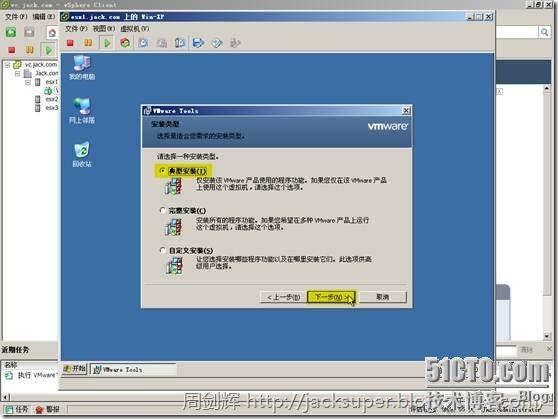
Task: Click the vSphere right panel scroll-down arrow
Action: point(547,336)
